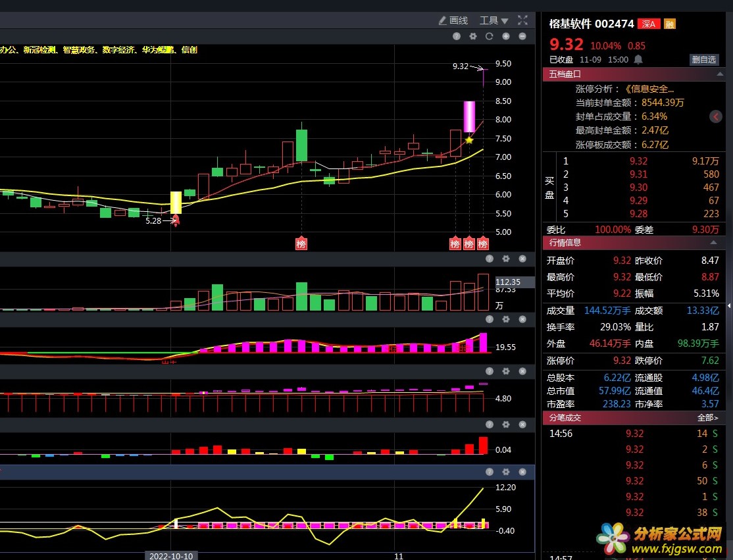Collapse the 五档盘口 section arrow
Viewport: 733px width, 560px height.
(x=719, y=74)
